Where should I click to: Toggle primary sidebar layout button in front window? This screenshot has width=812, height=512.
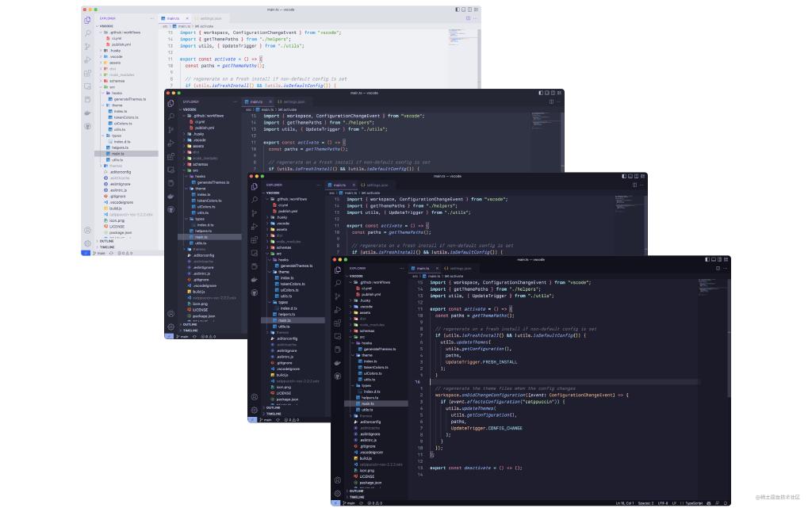pyautogui.click(x=708, y=259)
